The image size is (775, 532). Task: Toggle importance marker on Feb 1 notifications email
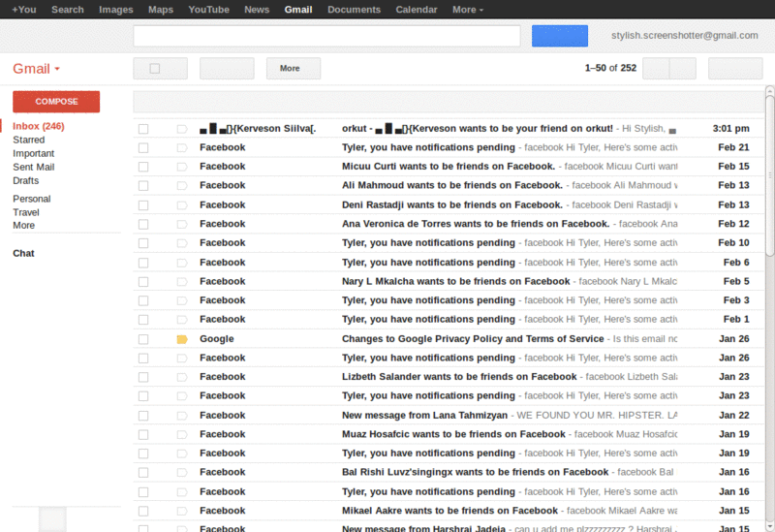pos(182,320)
